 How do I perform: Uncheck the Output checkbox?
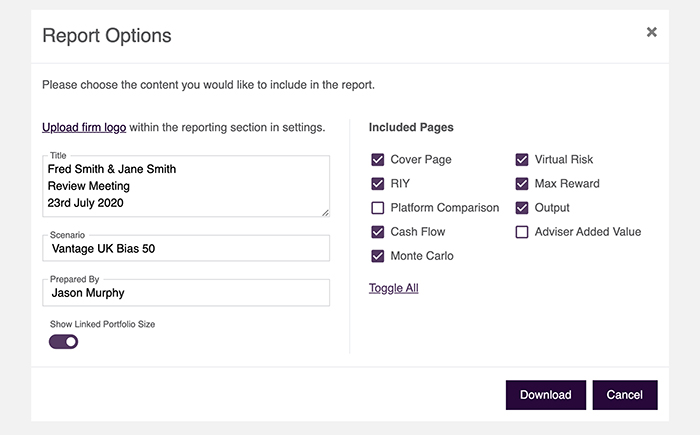point(522,208)
